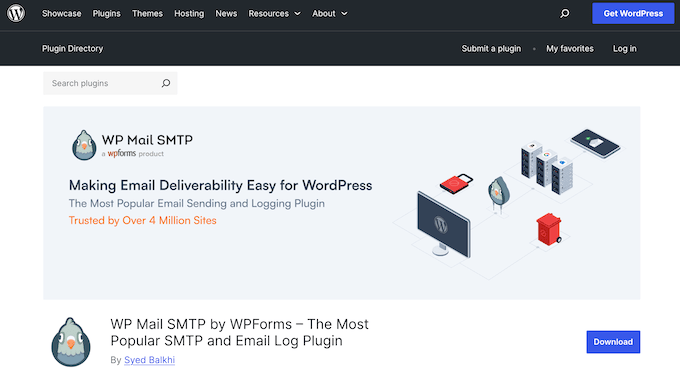Image resolution: width=680 pixels, height=384 pixels.
Task: Expand the Resources menu
Action: pos(274,13)
